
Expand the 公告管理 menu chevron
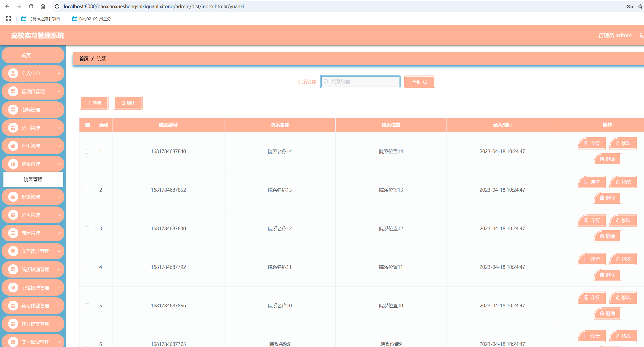[x=59, y=215]
